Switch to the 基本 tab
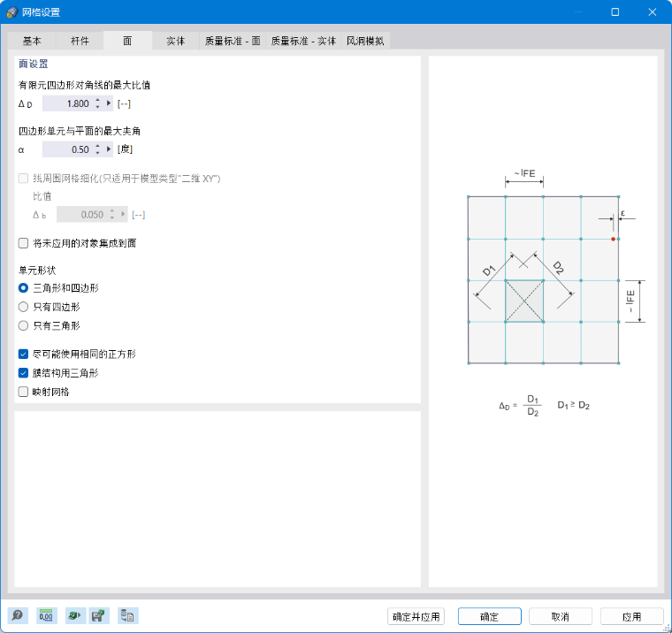Image resolution: width=672 pixels, height=633 pixels. click(32, 41)
